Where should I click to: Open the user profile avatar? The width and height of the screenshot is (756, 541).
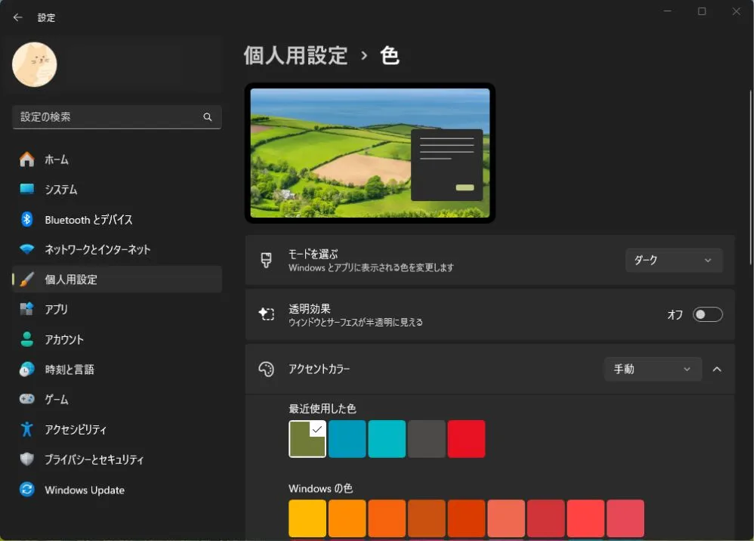coord(34,65)
